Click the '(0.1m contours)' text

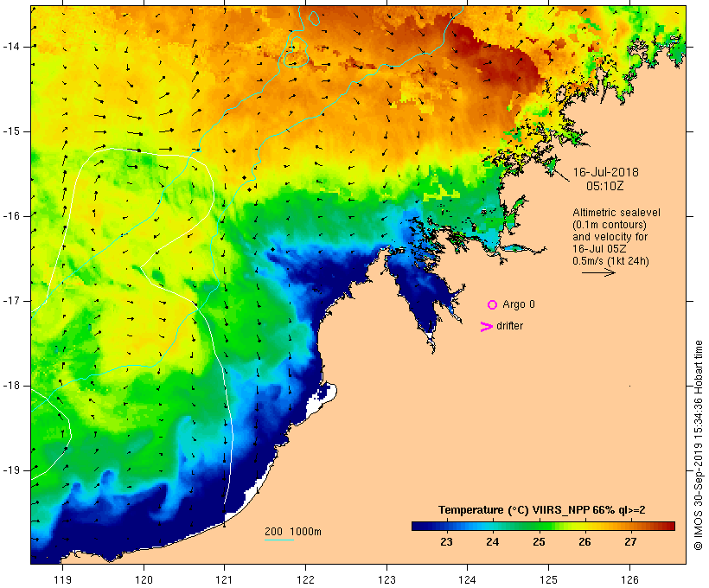[610, 225]
